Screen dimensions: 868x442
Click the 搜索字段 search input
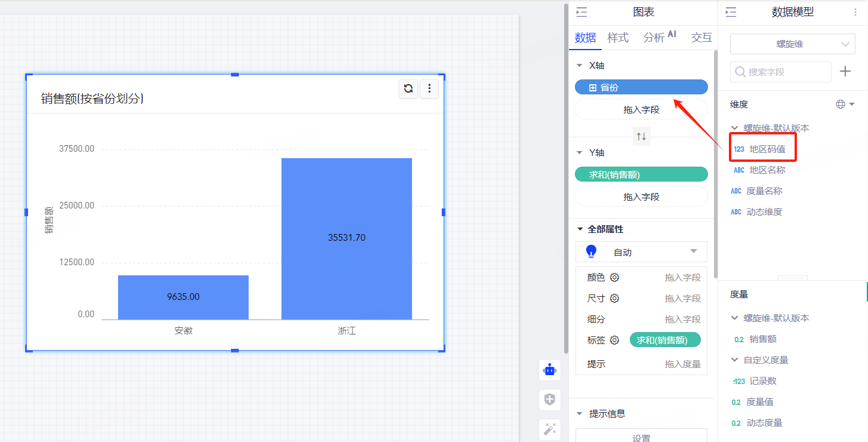(781, 72)
